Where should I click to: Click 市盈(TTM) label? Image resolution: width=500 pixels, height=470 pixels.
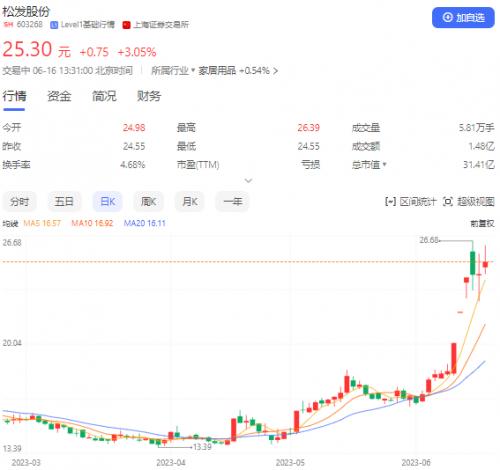pos(198,164)
